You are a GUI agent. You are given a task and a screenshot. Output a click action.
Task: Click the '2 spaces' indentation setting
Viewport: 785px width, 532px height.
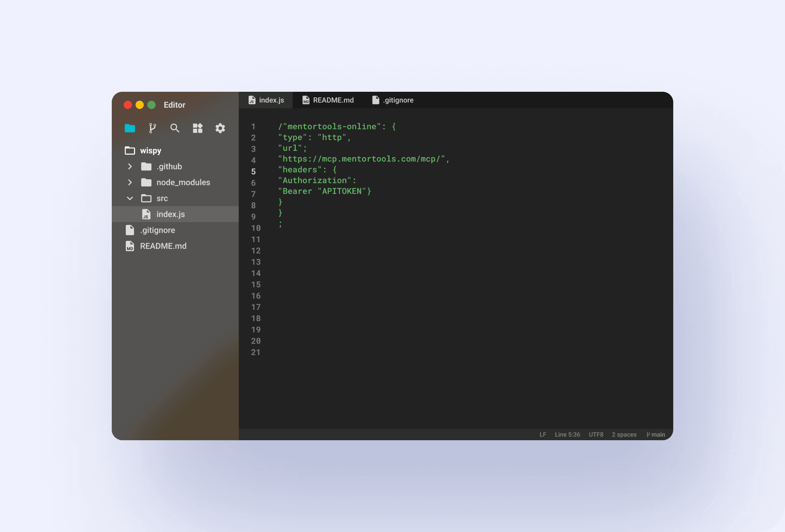(624, 435)
